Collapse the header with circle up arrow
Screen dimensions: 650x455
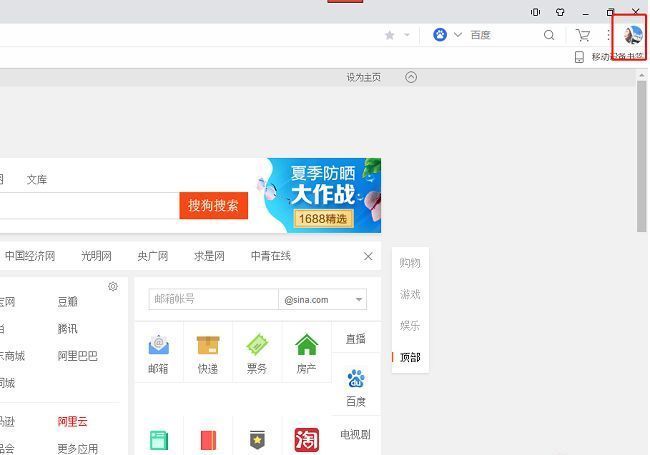click(411, 77)
